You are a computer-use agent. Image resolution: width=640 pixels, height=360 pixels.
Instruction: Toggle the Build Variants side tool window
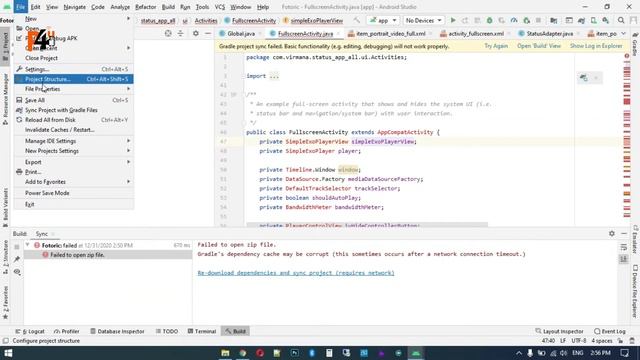tap(6, 207)
